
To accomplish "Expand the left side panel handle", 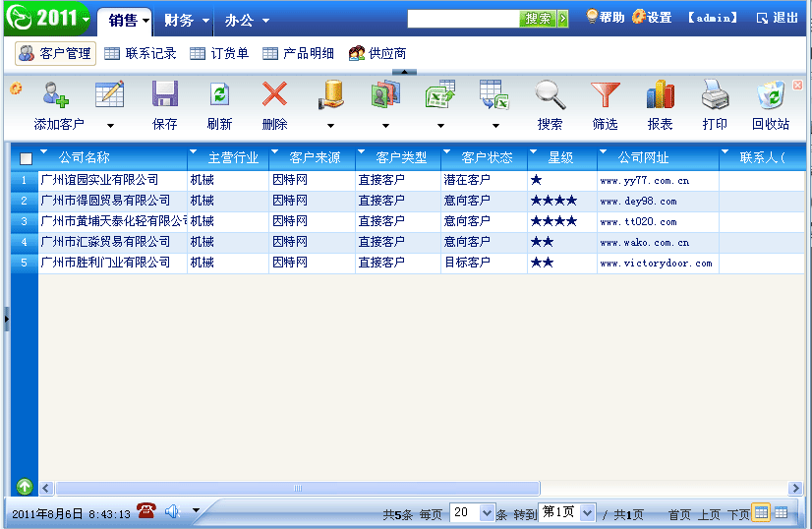I will (6, 320).
